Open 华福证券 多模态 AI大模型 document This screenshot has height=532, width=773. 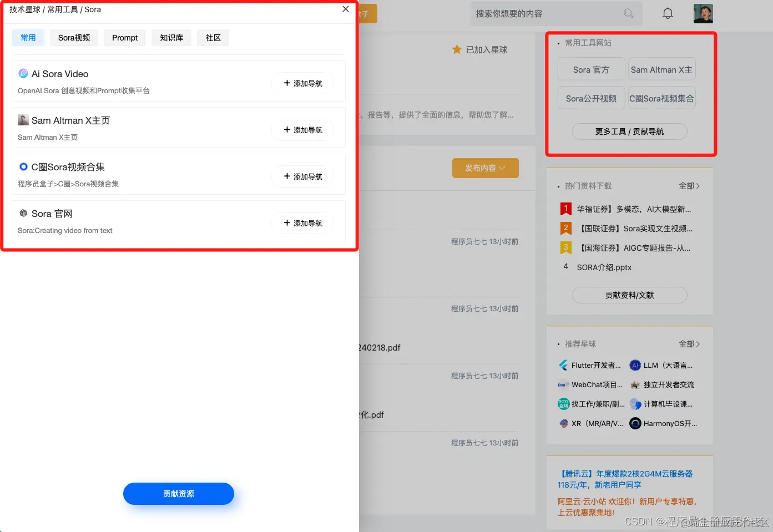click(634, 209)
